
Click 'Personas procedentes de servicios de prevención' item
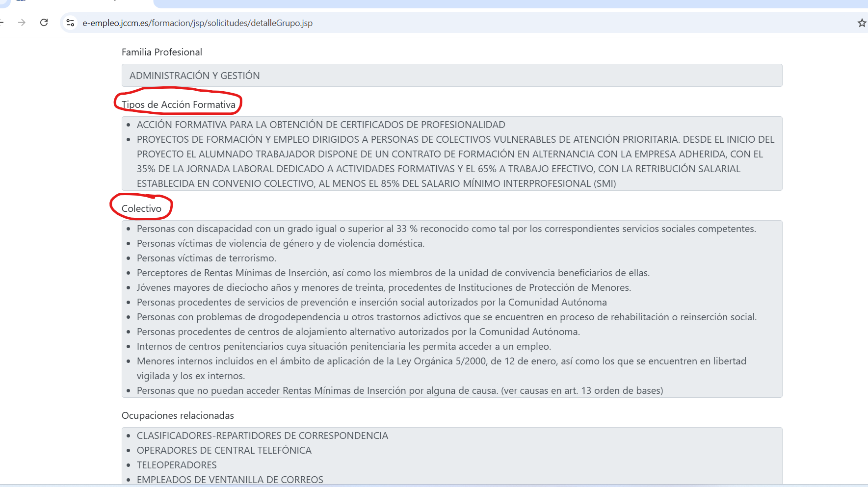pyautogui.click(x=372, y=302)
